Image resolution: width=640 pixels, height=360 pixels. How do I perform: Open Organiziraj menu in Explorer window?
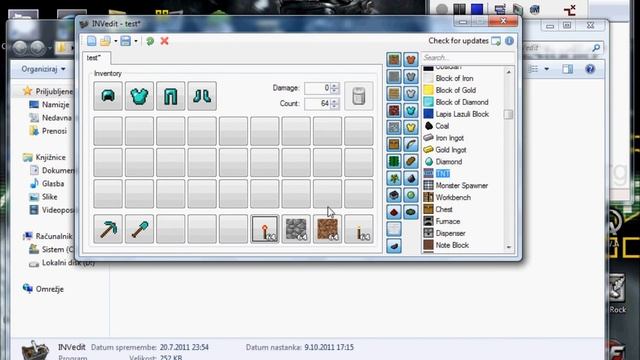click(43, 69)
